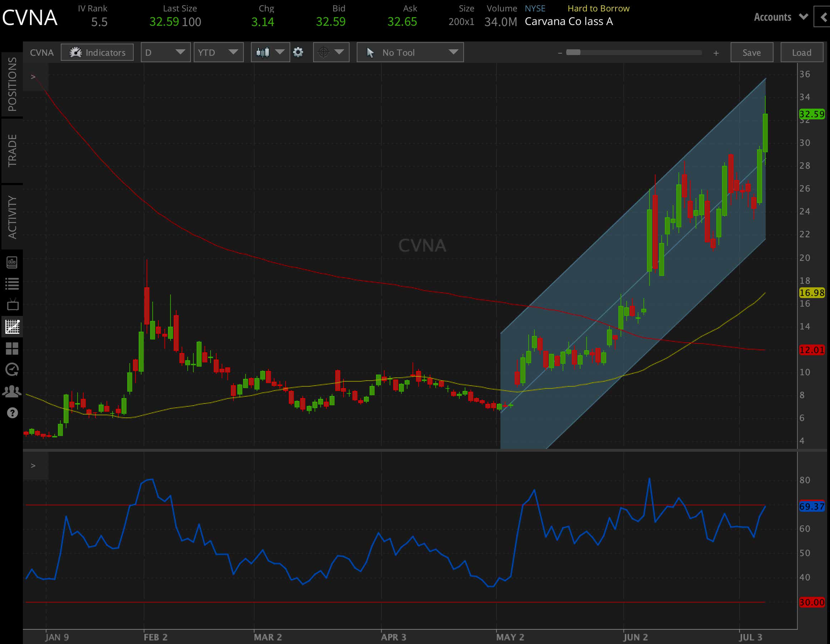The height and width of the screenshot is (644, 830).
Task: Open the YTD time range dropdown
Action: 218,53
